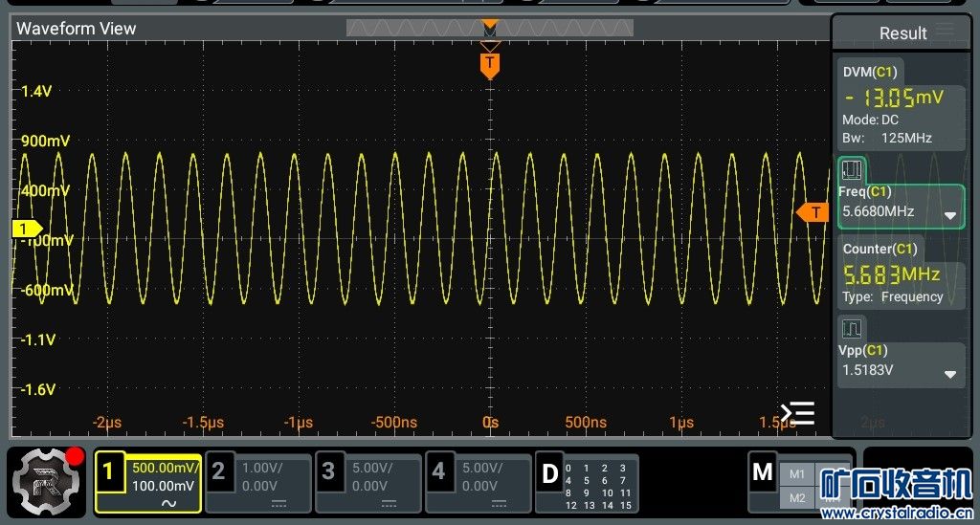Open the DVM(C1) voltmeter tab

[869, 72]
